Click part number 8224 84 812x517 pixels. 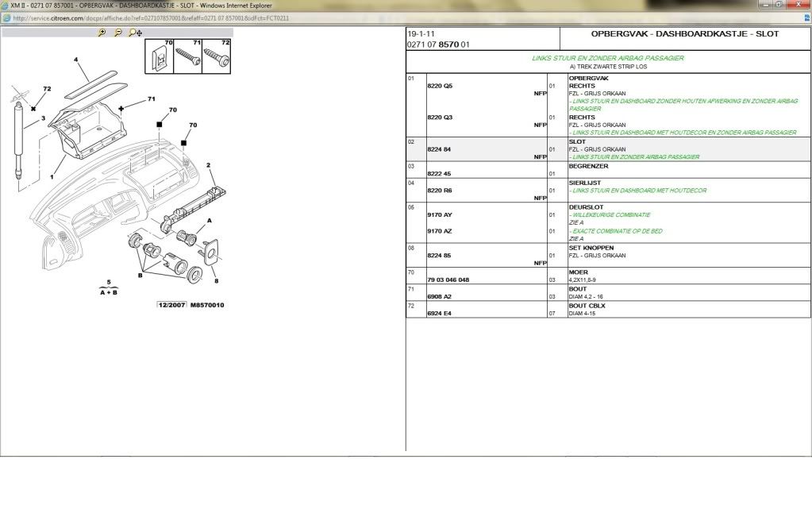(x=439, y=149)
